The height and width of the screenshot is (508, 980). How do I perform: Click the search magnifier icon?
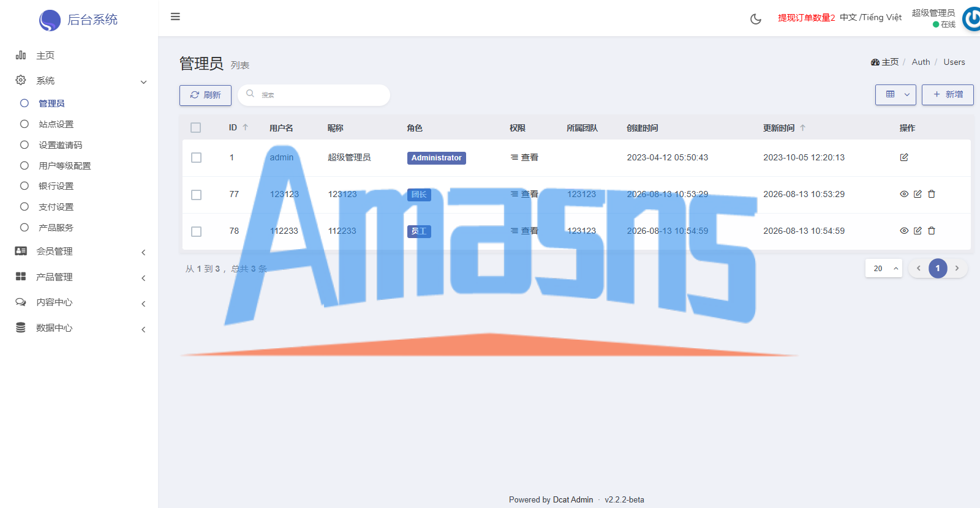tap(250, 94)
